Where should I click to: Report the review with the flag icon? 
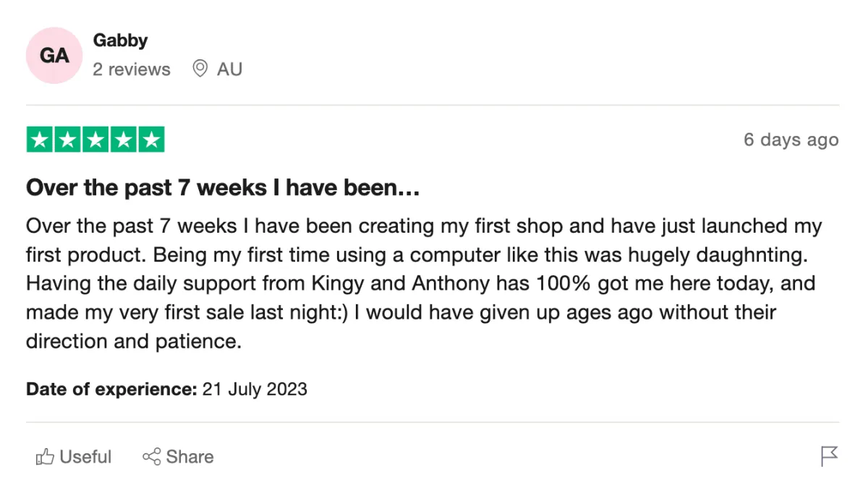click(829, 456)
